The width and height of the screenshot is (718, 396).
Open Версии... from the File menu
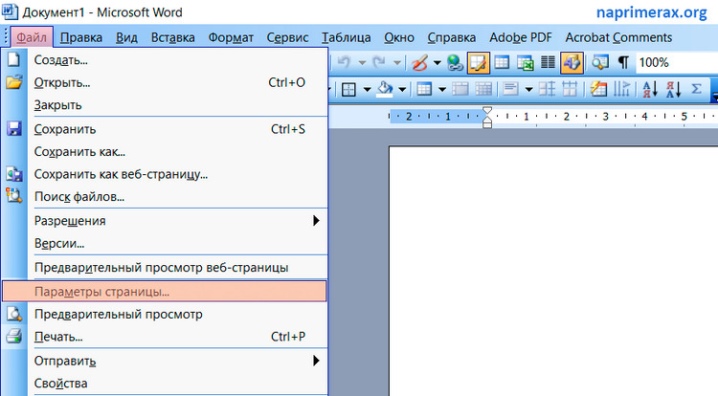[x=164, y=244]
